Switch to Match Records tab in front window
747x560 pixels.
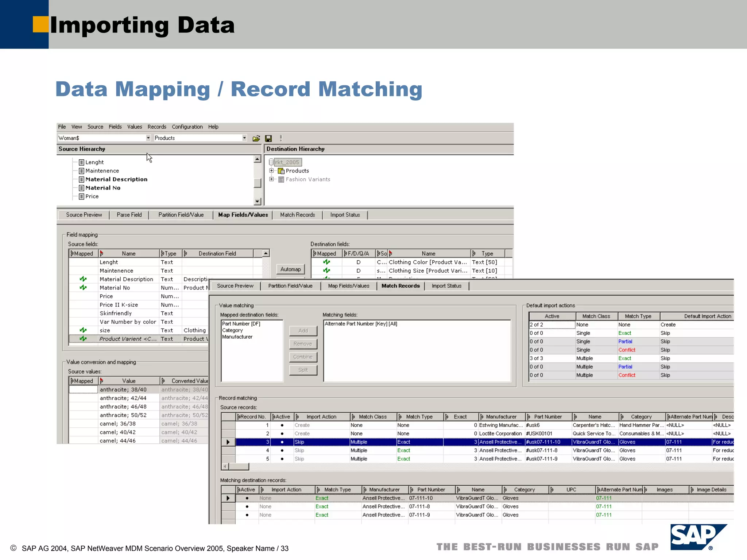click(400, 286)
